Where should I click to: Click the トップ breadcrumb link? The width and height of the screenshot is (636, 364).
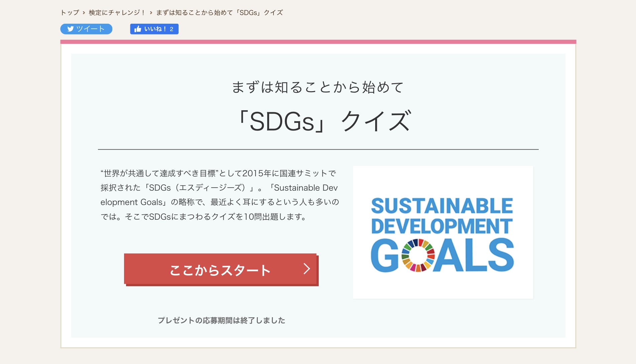pyautogui.click(x=70, y=13)
